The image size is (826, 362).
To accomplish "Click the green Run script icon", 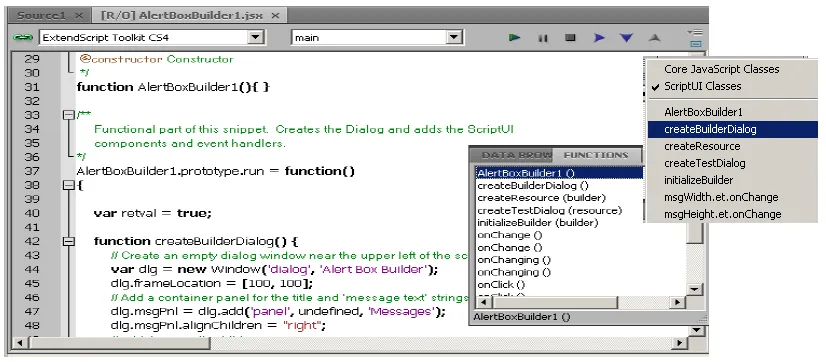I will 514,37.
